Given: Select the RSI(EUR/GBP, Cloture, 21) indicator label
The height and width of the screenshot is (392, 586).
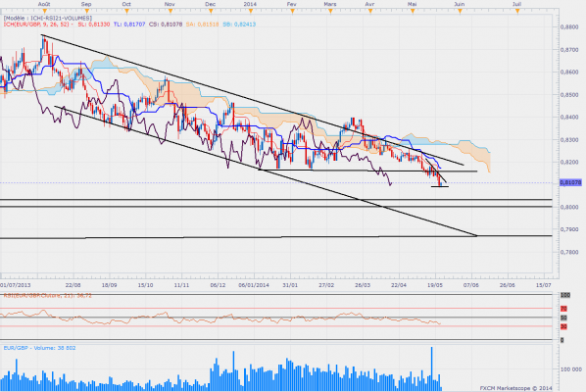Looking at the screenshot, I should tap(47, 295).
